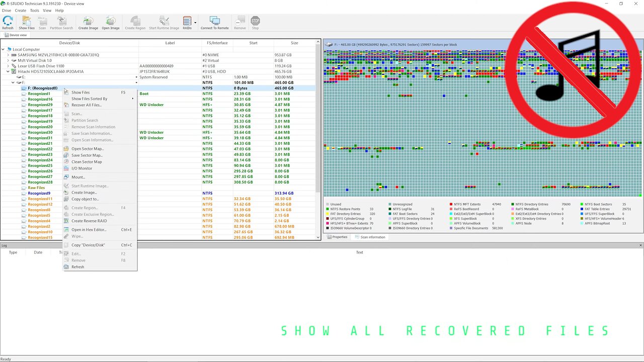Click the Date column in Log panel
This screenshot has width=644, height=362.
tap(38, 252)
